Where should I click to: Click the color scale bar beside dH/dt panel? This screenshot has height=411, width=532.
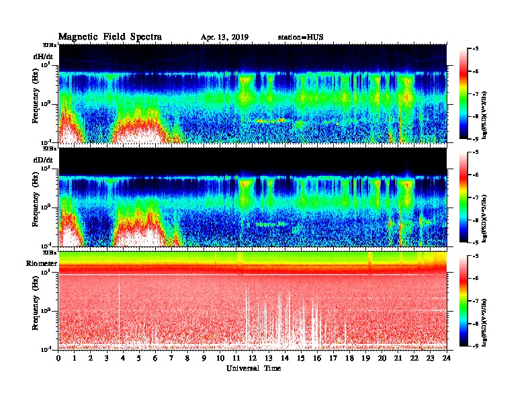[463, 93]
